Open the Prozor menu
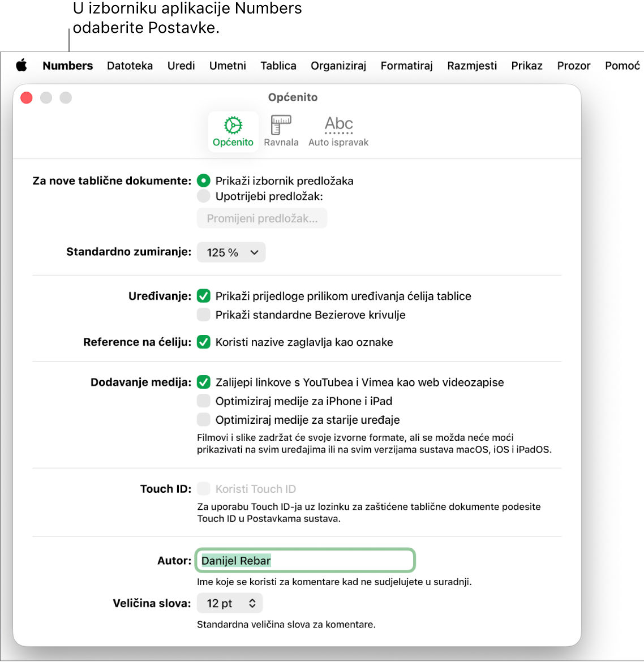Screen dimensions: 644x662 click(573, 66)
